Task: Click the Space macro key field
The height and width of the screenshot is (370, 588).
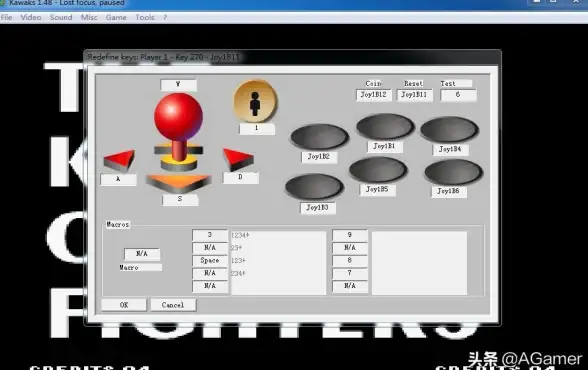Action: click(210, 261)
